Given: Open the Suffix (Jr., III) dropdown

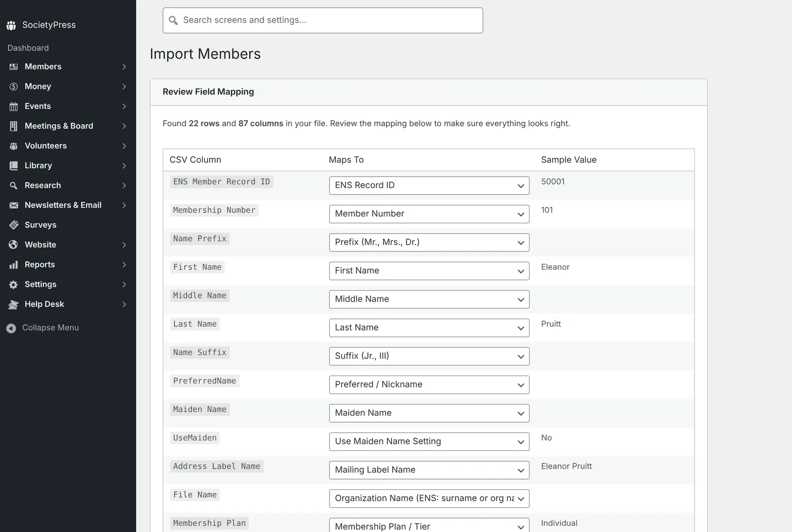Looking at the screenshot, I should pyautogui.click(x=429, y=356).
